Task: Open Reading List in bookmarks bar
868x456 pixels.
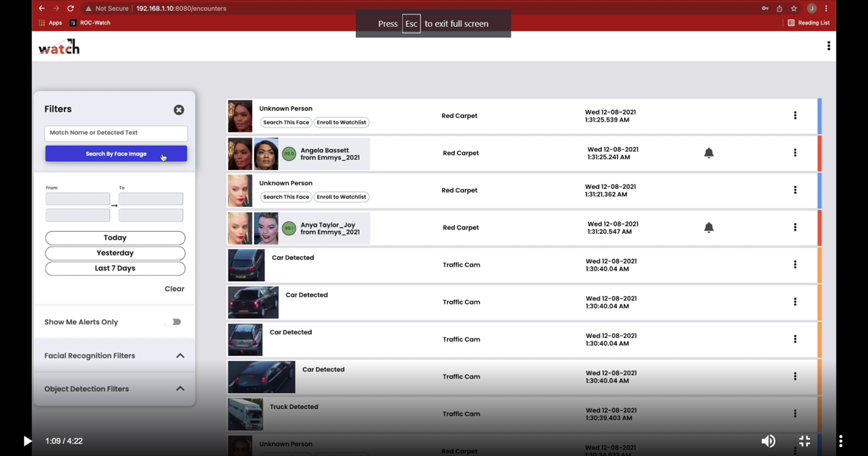Action: [x=809, y=23]
